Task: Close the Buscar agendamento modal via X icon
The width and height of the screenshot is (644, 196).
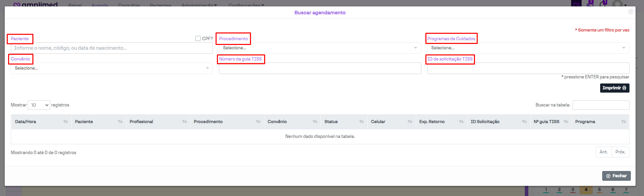Action: tap(631, 11)
